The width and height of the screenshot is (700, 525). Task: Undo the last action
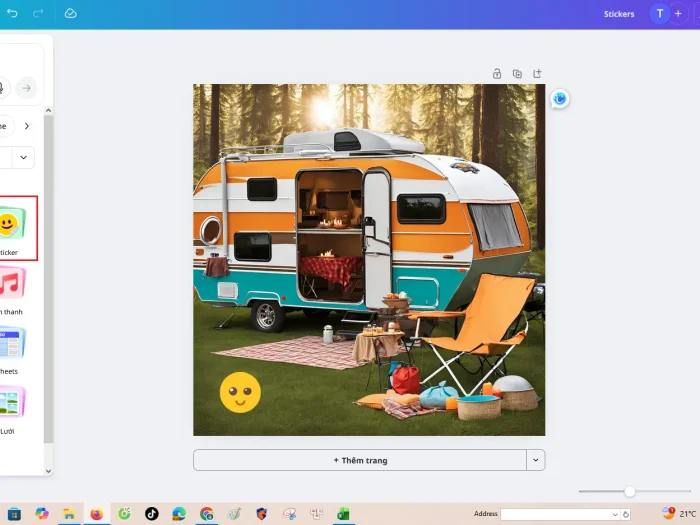[12, 13]
